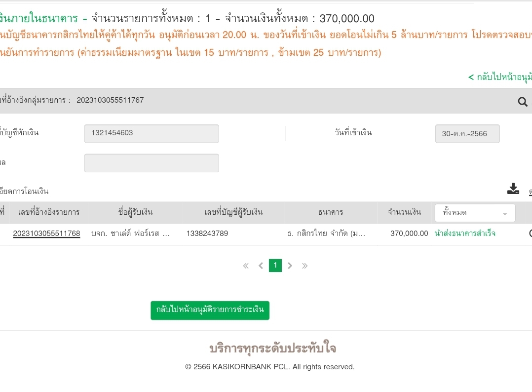Click the green back link at top right

[500, 77]
